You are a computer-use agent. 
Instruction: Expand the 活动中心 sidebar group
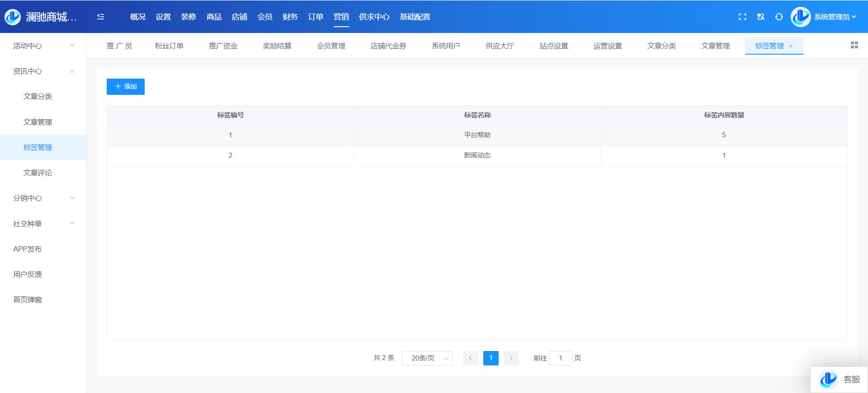point(43,46)
